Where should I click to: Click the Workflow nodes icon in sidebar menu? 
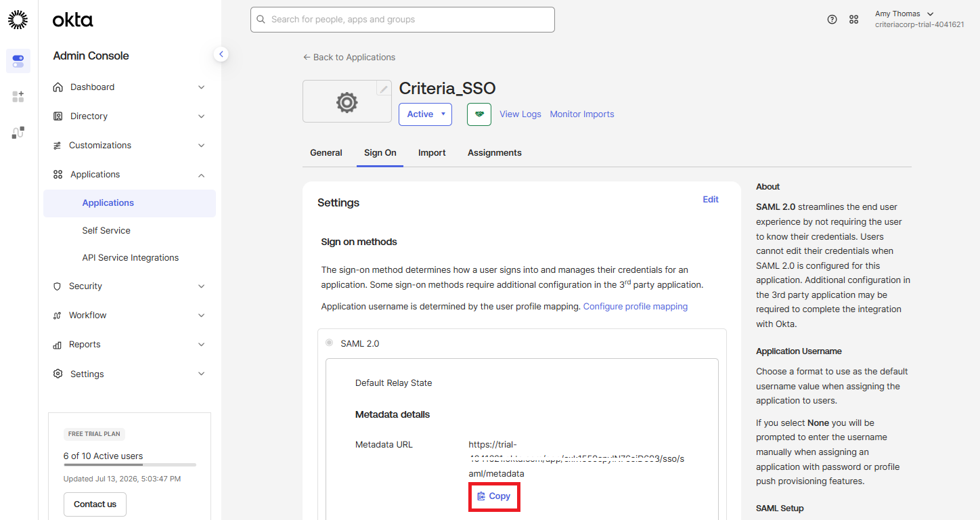58,316
